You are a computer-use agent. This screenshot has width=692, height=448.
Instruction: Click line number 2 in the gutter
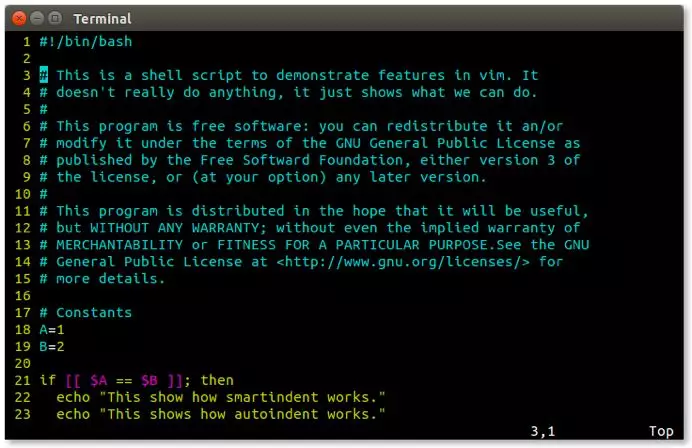27,58
